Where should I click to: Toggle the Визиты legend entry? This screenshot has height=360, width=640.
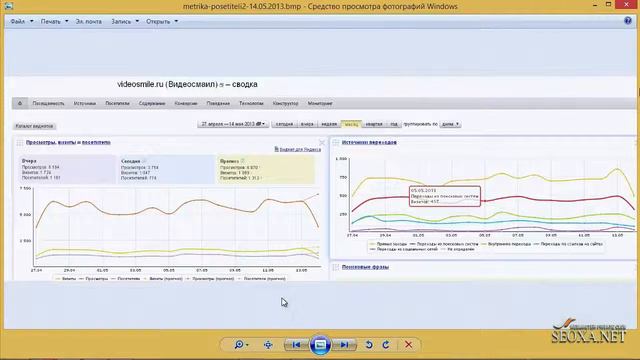coord(66,279)
